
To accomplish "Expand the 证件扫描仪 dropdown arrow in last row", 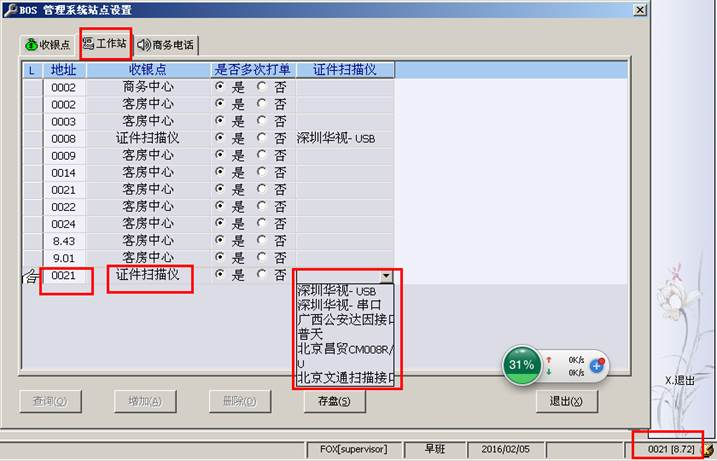I will pyautogui.click(x=386, y=275).
